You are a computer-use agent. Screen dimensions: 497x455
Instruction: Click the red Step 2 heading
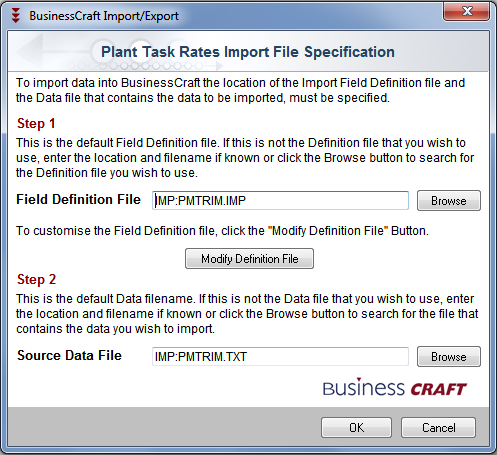point(36,280)
